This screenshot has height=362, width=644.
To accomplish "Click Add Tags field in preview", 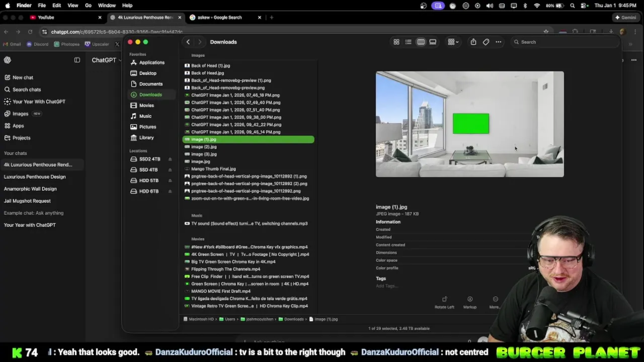I will [x=387, y=286].
